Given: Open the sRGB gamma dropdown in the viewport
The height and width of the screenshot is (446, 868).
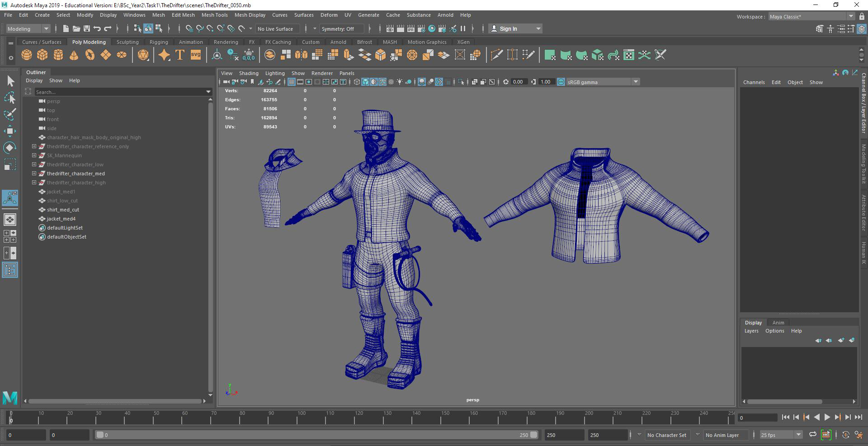Looking at the screenshot, I should tap(636, 82).
